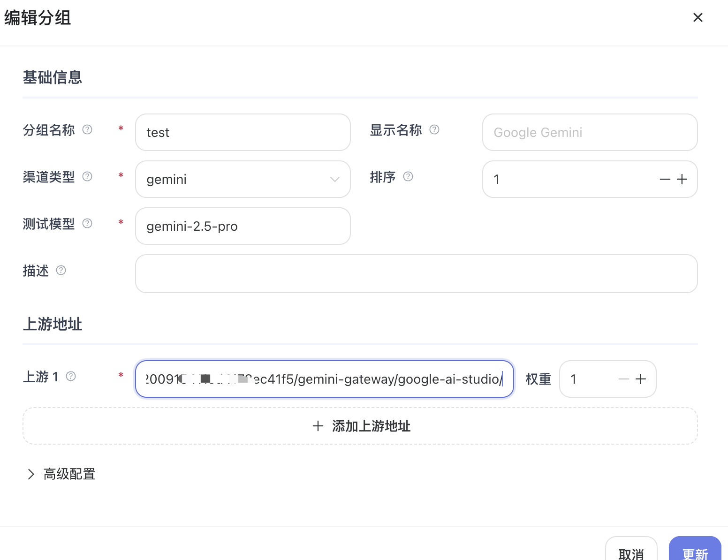728x560 pixels.
Task: Show help for 测试模型
Action: click(x=87, y=223)
